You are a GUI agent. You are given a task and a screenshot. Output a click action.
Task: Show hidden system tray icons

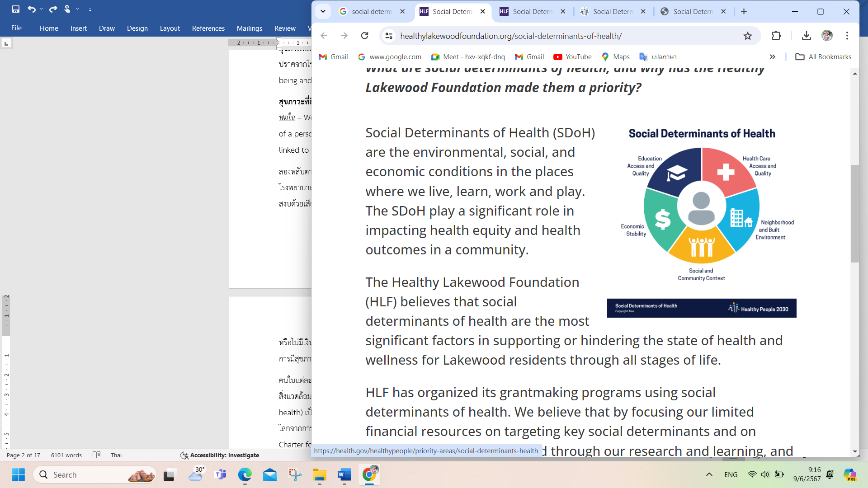pos(709,474)
